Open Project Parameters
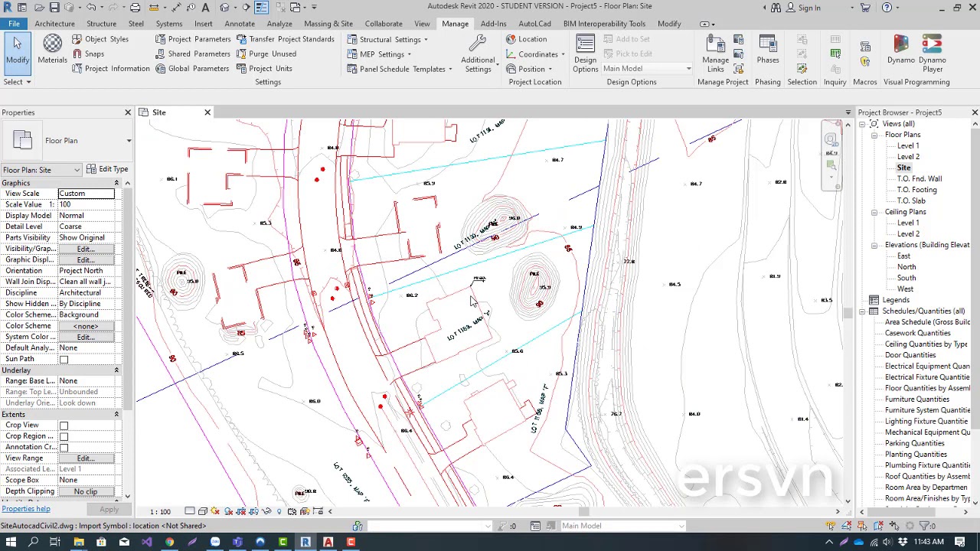 pos(193,39)
